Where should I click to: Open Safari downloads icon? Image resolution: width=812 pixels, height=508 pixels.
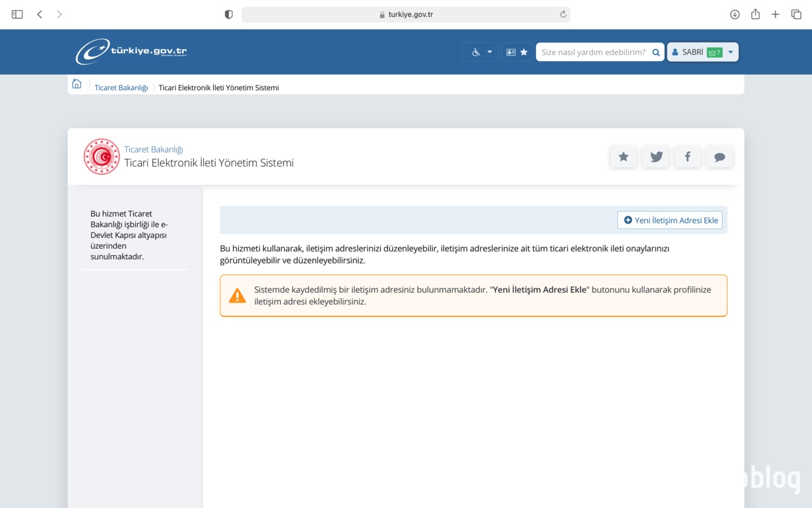coord(735,14)
